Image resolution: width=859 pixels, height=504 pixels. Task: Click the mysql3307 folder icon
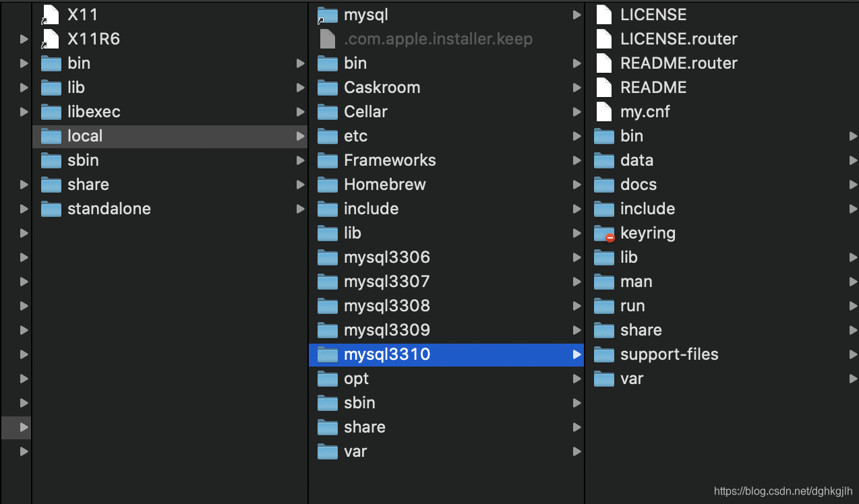[x=328, y=282]
